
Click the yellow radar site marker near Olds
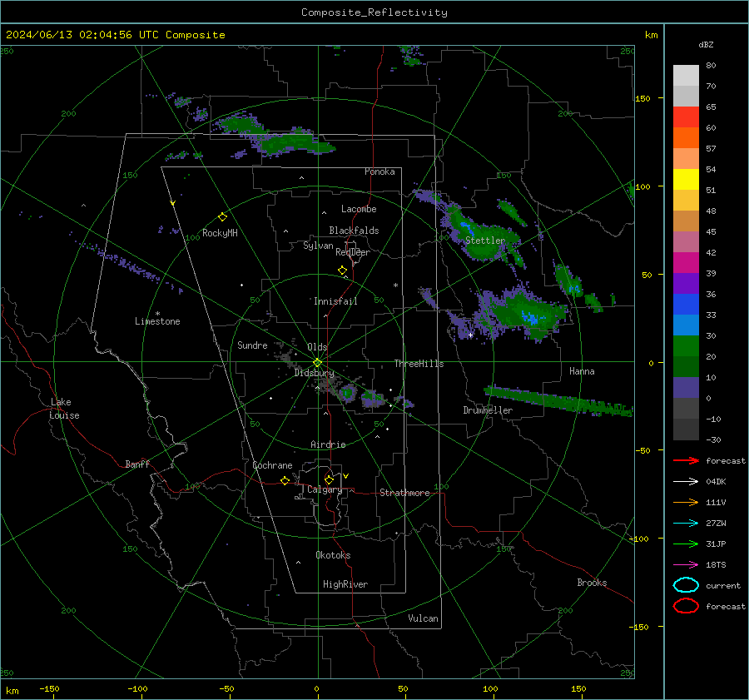(x=318, y=363)
